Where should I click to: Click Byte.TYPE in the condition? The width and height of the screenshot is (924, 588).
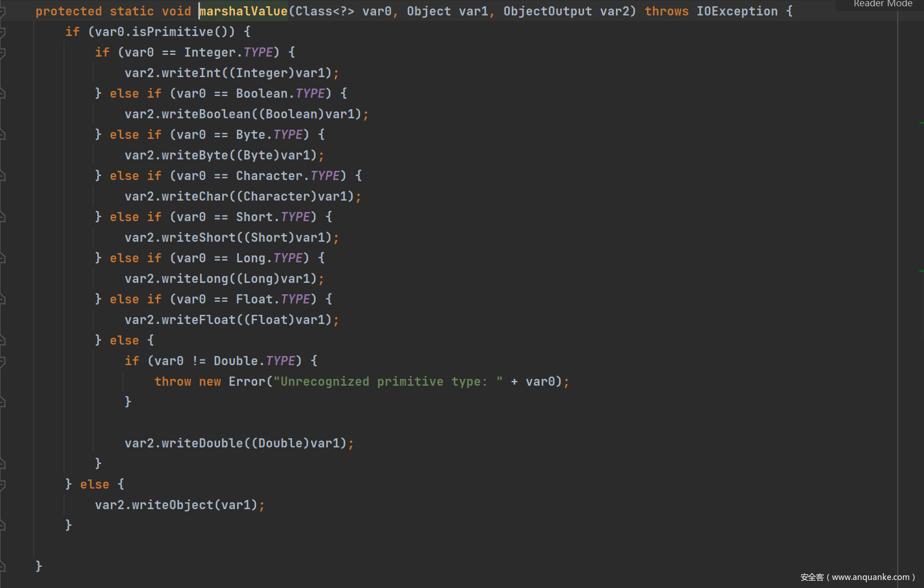pos(269,135)
